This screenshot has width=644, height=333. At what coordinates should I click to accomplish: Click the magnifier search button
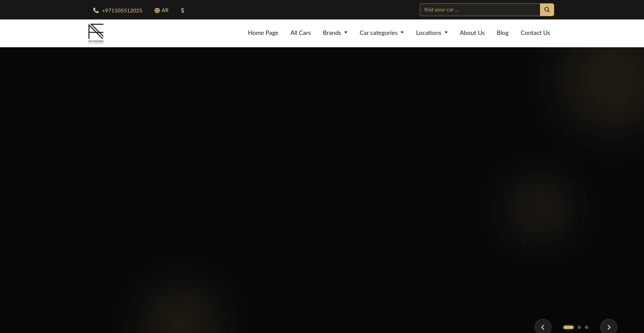[547, 10]
